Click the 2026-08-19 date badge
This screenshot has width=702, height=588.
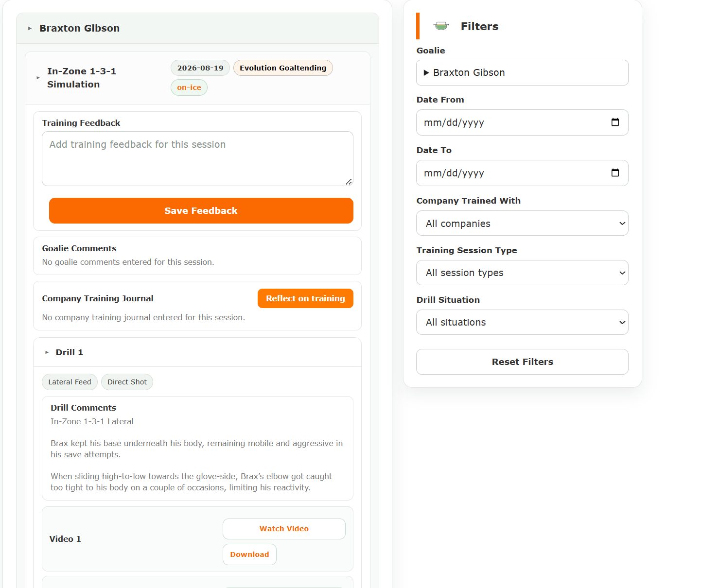pyautogui.click(x=200, y=68)
